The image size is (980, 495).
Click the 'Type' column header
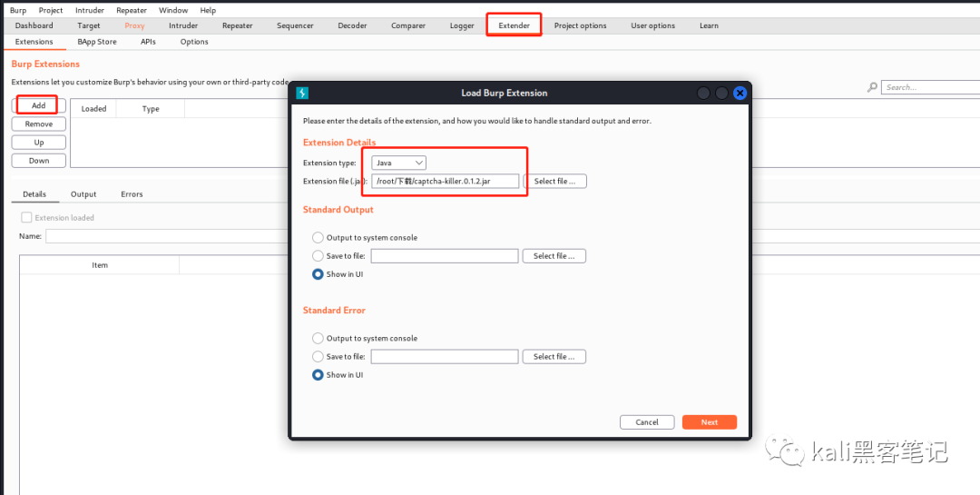point(151,109)
